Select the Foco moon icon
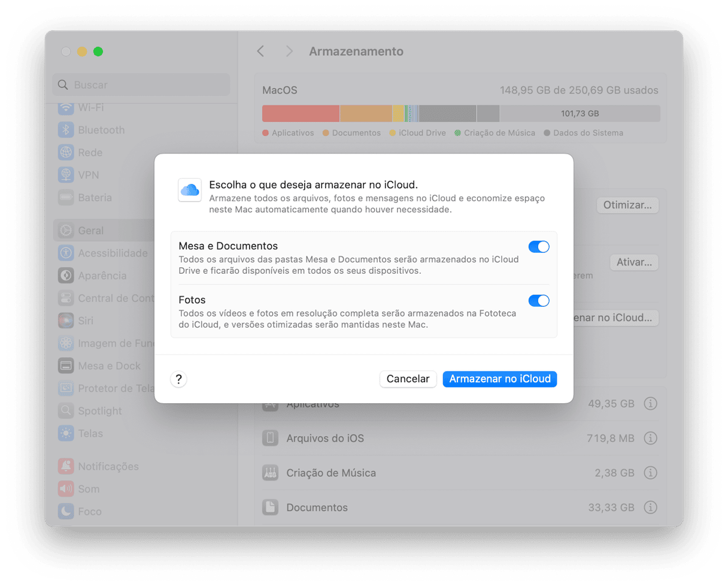The image size is (728, 586). (66, 512)
